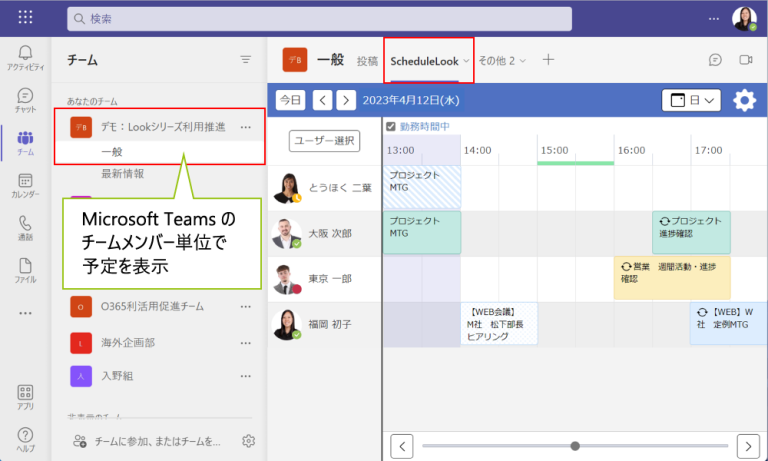Screen dimensions: 768x461
Task: Open the ScheduleLook tab chevron menu
Action: (466, 61)
